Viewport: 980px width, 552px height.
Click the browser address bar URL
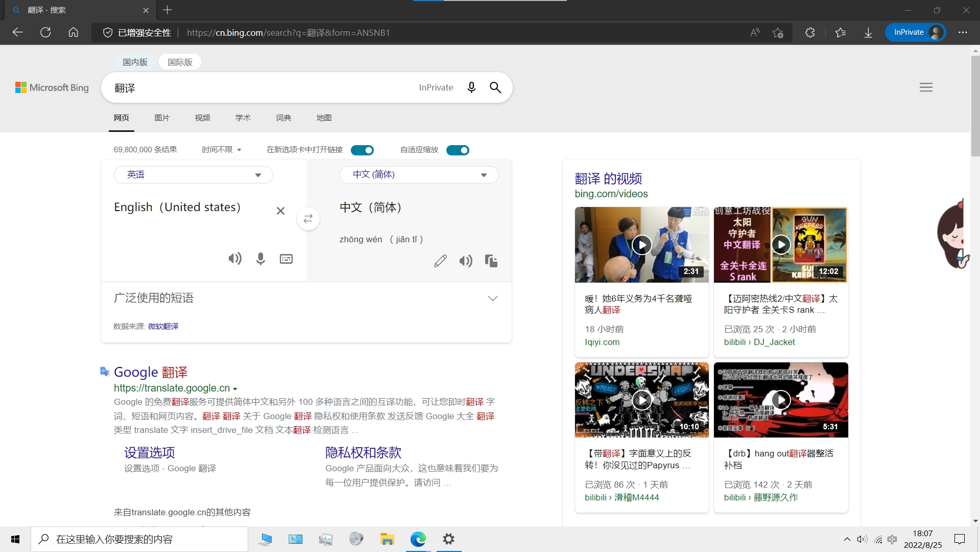(x=288, y=32)
